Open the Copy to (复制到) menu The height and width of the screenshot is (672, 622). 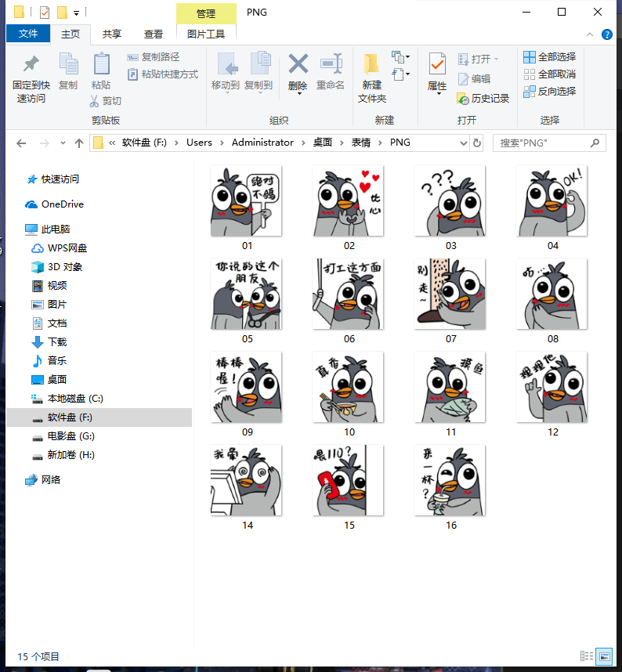point(259,72)
